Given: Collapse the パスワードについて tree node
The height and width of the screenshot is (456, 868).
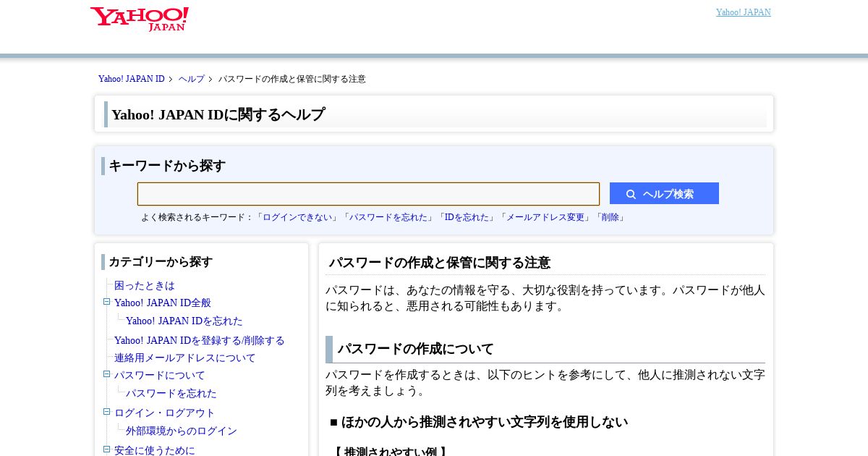Looking at the screenshot, I should click(x=106, y=374).
